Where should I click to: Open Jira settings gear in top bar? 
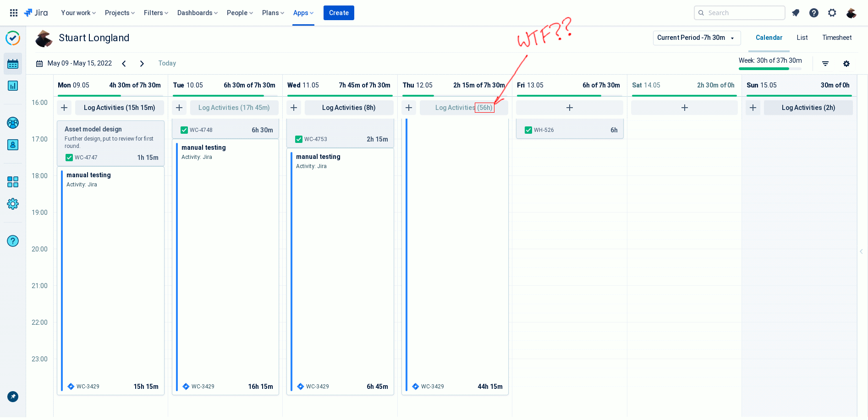(x=832, y=13)
